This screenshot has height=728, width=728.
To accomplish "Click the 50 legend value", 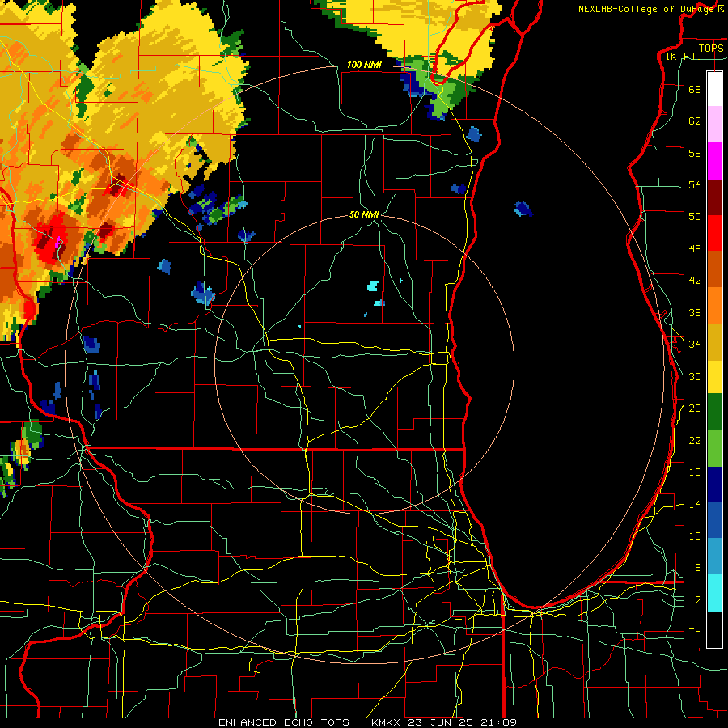I will pos(695,217).
